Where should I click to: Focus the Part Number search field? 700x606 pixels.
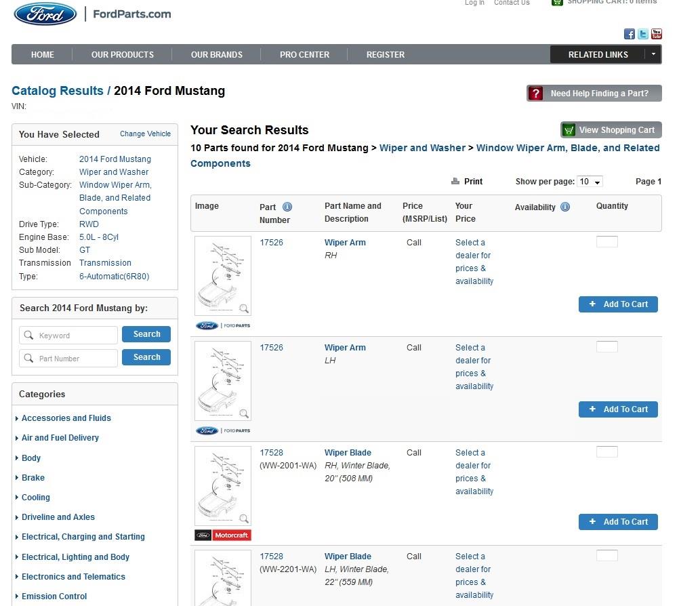point(68,358)
